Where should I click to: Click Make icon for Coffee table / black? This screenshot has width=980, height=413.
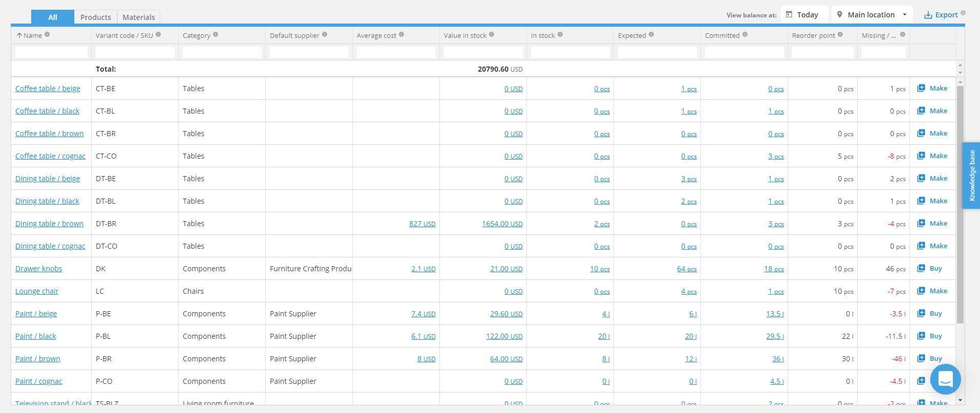pos(921,111)
